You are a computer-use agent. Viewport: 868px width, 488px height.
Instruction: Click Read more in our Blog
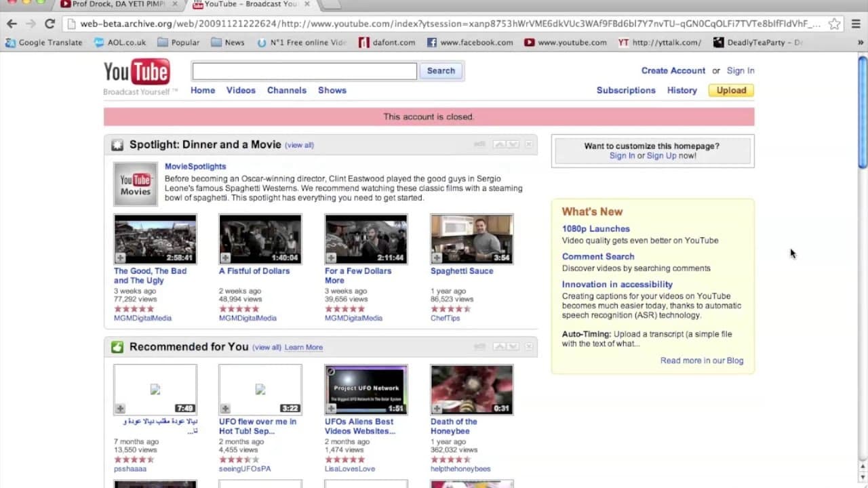[702, 361]
